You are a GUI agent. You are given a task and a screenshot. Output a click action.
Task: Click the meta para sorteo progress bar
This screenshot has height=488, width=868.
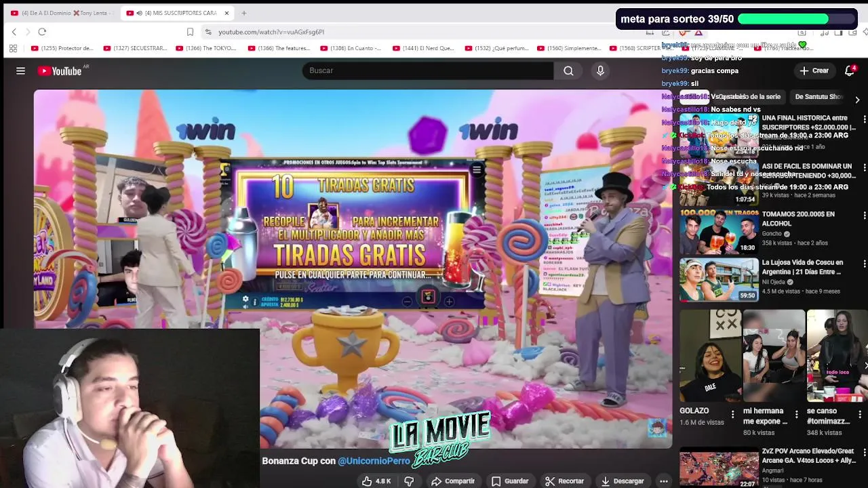tap(795, 20)
